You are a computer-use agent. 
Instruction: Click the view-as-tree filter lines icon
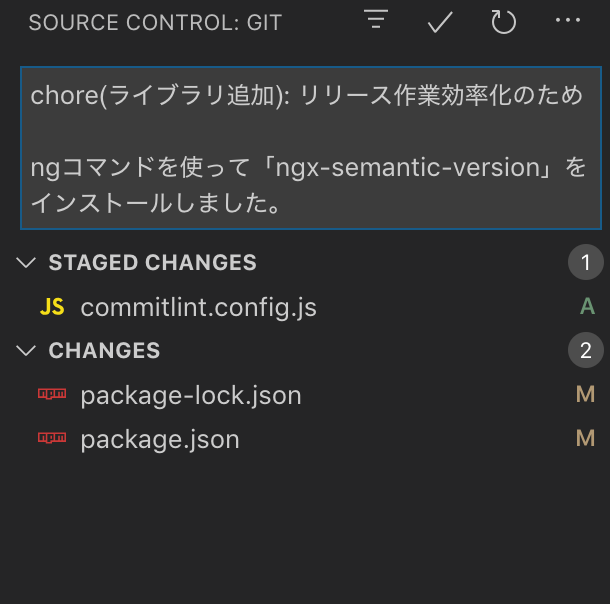(x=376, y=19)
